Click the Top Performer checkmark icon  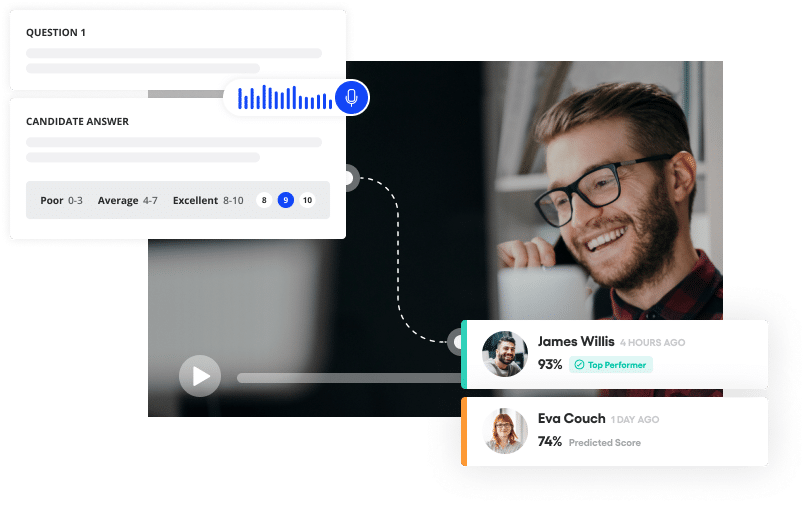pos(579,365)
